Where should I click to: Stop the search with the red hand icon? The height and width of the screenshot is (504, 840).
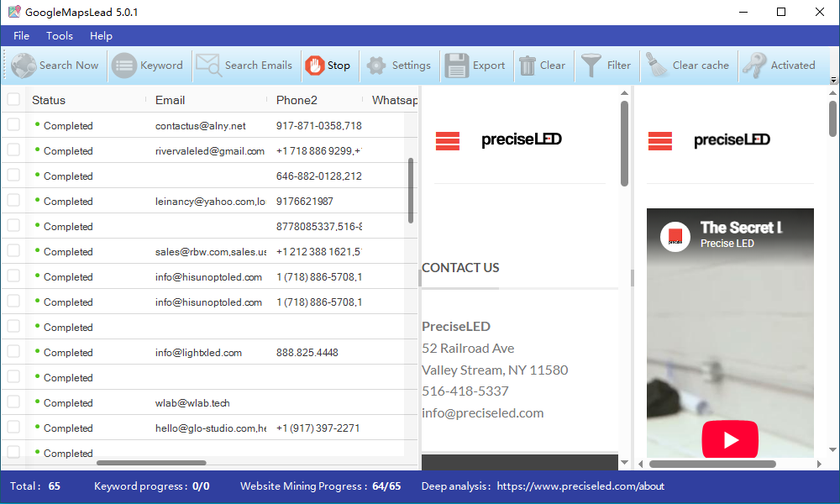[315, 66]
